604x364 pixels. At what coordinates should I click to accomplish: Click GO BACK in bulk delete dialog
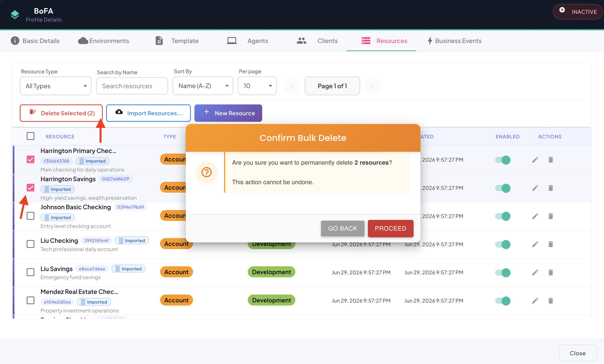(342, 228)
